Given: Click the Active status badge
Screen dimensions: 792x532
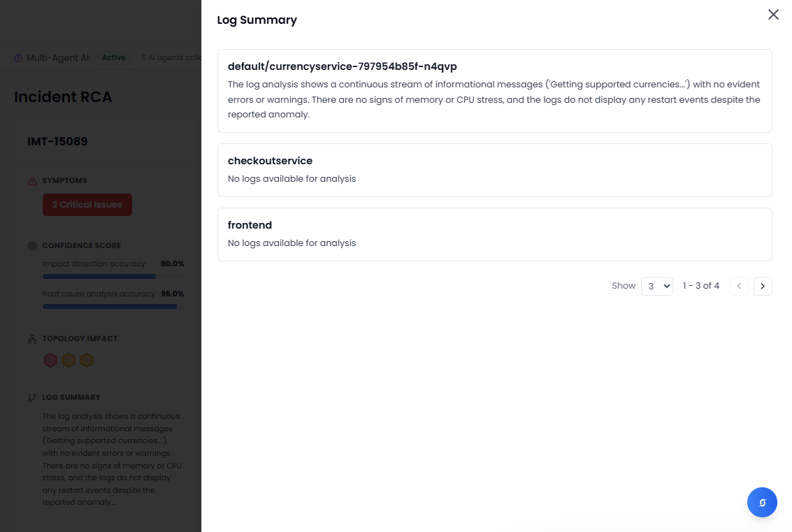Looking at the screenshot, I should coord(113,58).
